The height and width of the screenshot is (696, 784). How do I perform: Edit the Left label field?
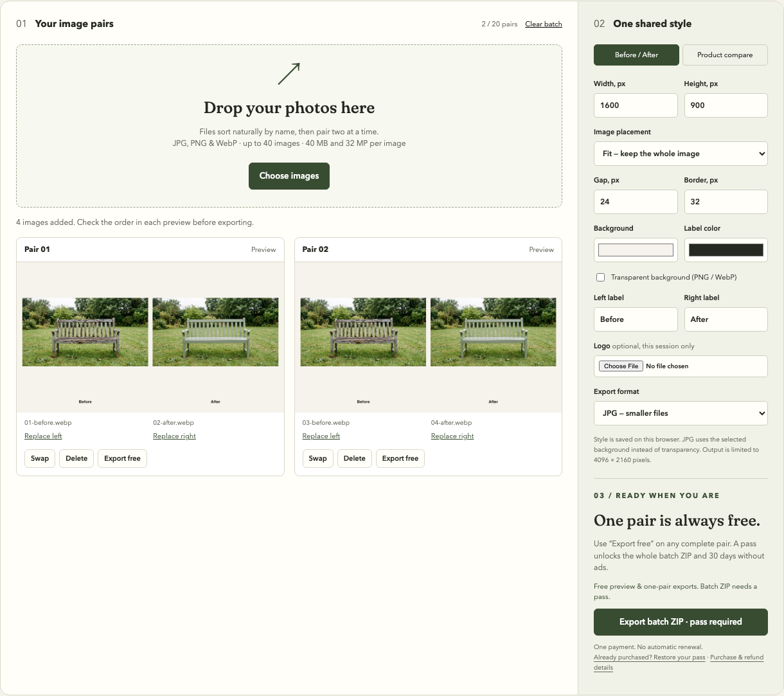636,319
